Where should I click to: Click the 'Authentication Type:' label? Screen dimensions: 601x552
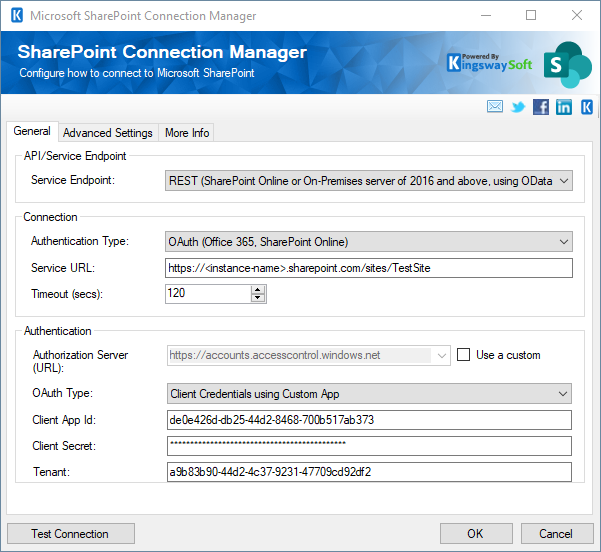point(80,241)
